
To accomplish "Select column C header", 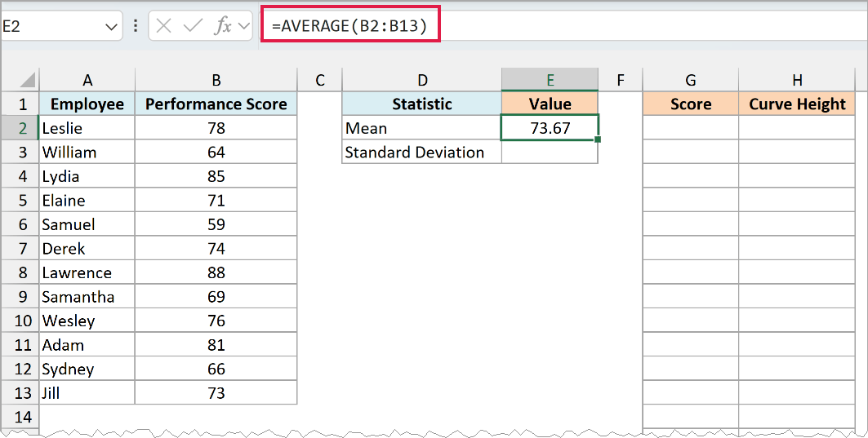I will tap(319, 80).
